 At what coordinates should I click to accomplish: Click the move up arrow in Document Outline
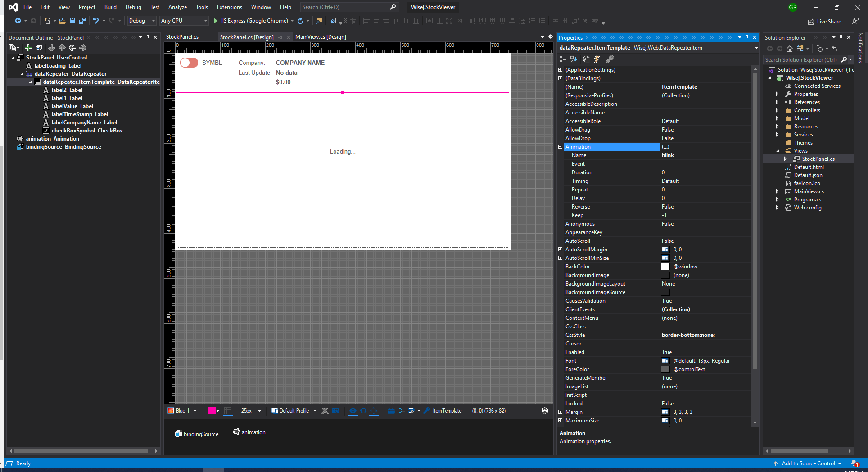[x=62, y=48]
